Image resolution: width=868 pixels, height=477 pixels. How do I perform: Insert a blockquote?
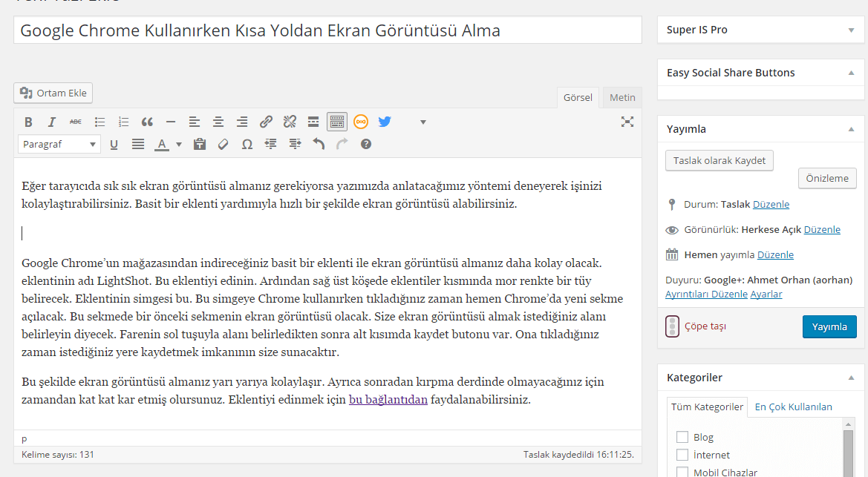click(147, 122)
